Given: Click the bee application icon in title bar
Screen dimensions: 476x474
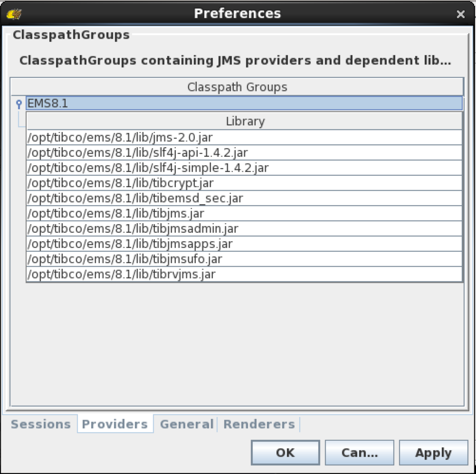Looking at the screenshot, I should click(14, 14).
